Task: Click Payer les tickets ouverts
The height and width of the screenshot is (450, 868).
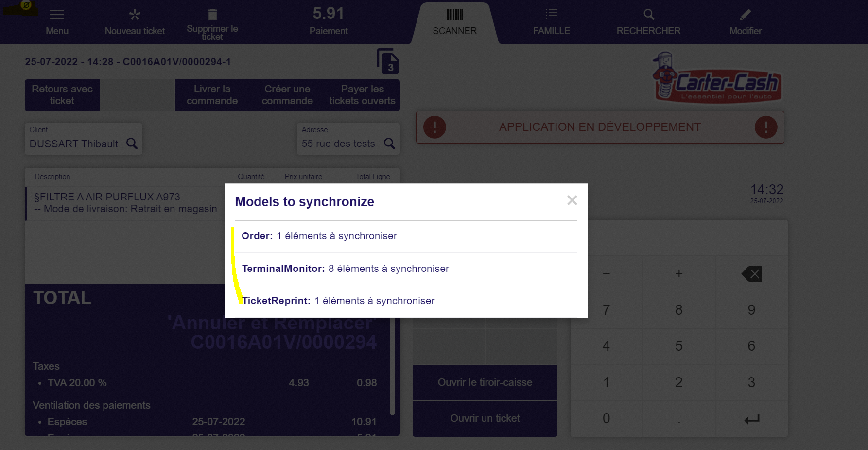Action: (362, 95)
